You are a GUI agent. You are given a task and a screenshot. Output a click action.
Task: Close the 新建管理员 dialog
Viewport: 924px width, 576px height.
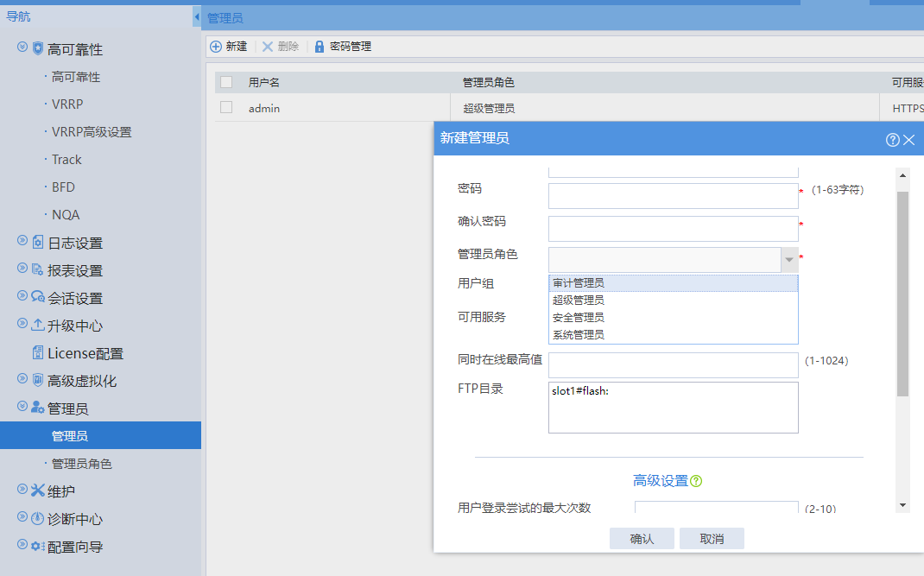coord(909,140)
